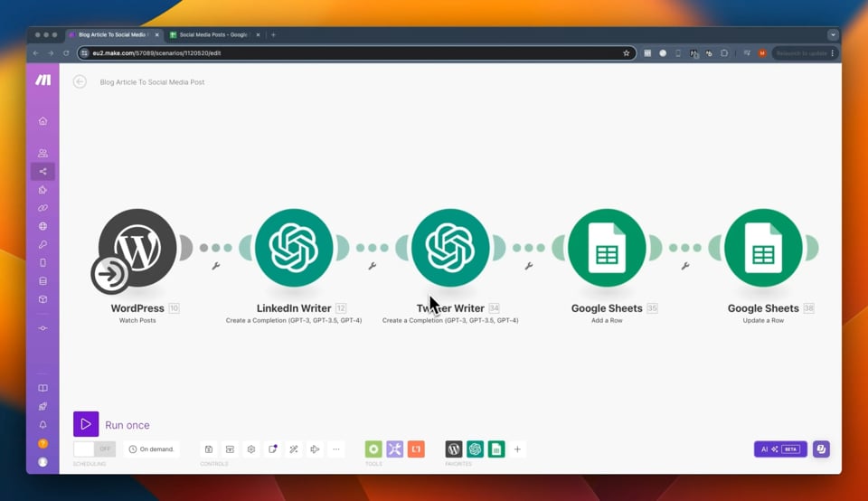The height and width of the screenshot is (501, 868).
Task: Click browser back arrow
Action: point(35,53)
